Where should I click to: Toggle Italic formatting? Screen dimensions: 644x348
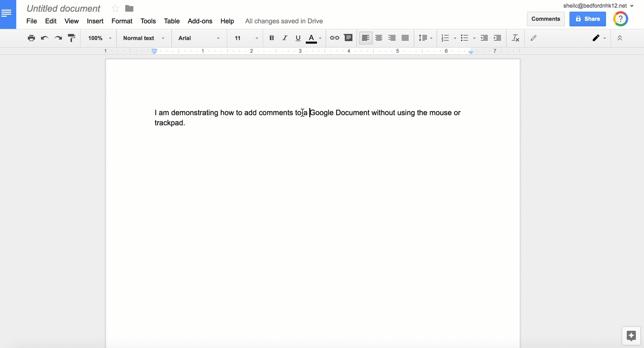(x=285, y=38)
